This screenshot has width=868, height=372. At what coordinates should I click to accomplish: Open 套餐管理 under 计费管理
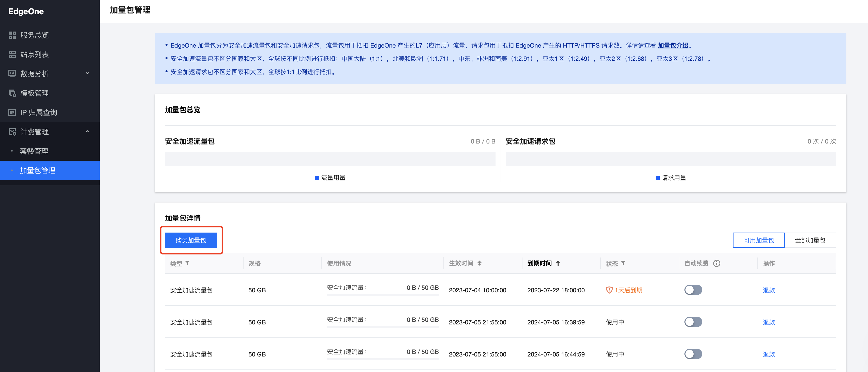[50, 151]
